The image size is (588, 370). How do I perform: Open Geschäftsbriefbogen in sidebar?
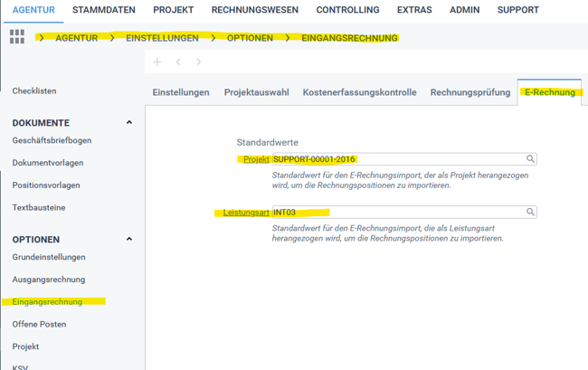click(x=52, y=140)
